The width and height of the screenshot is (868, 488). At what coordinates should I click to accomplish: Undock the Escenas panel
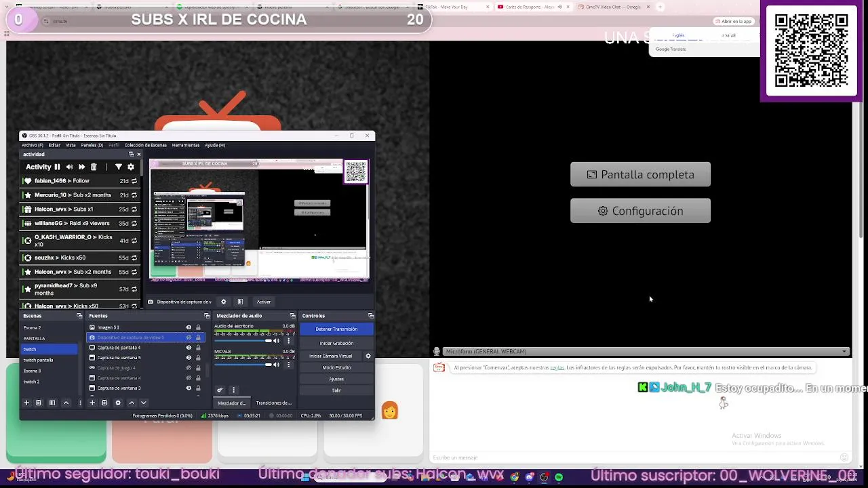pos(79,316)
